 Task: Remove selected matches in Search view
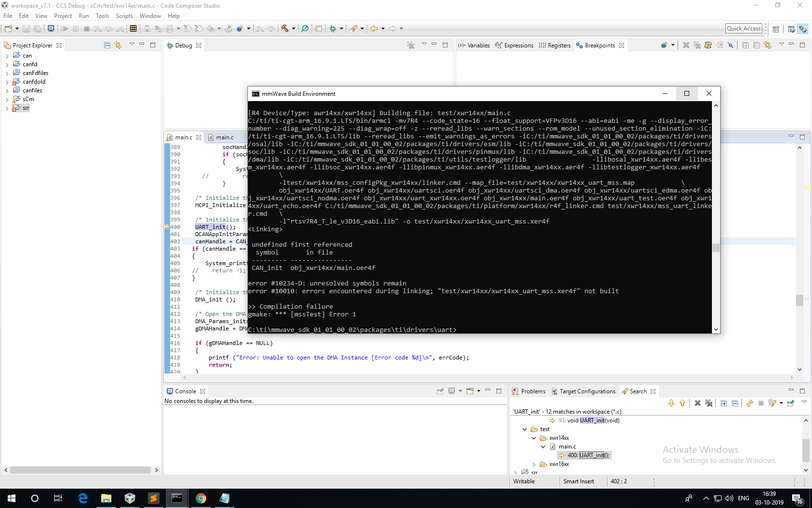pos(697,403)
